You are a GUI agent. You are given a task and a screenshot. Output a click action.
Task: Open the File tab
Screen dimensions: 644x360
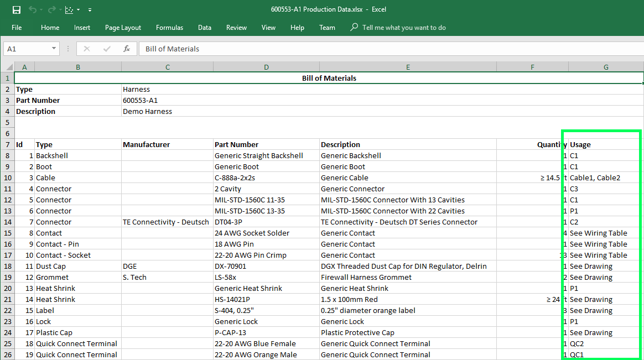point(17,28)
